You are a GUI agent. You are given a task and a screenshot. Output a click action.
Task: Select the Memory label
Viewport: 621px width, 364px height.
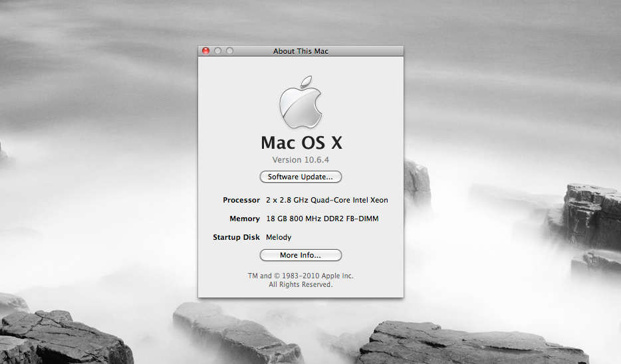tap(245, 219)
